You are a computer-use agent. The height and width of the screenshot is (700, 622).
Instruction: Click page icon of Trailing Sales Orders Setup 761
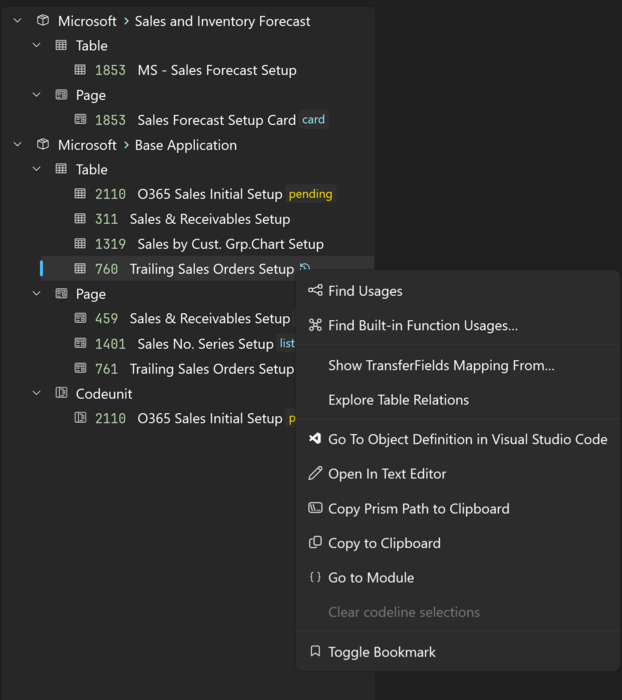pos(80,368)
